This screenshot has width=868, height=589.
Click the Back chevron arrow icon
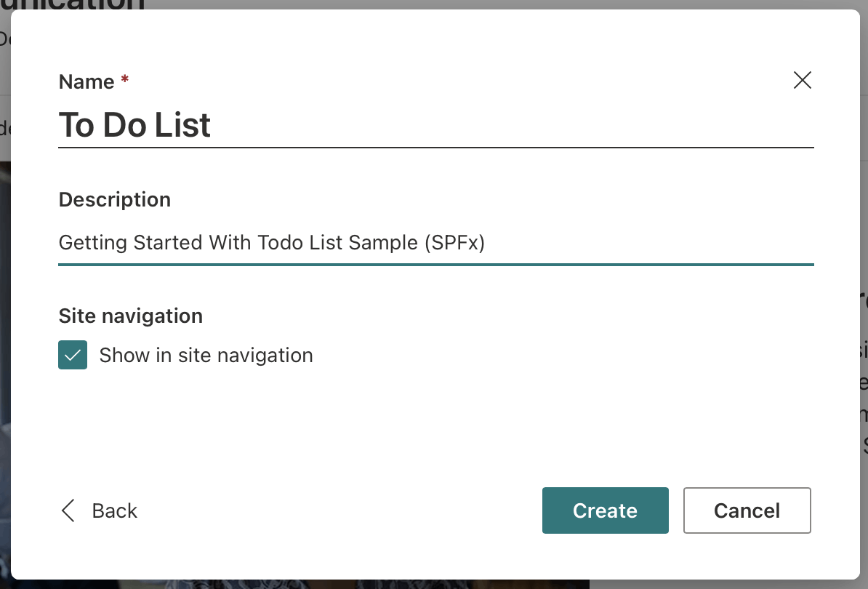coord(68,511)
